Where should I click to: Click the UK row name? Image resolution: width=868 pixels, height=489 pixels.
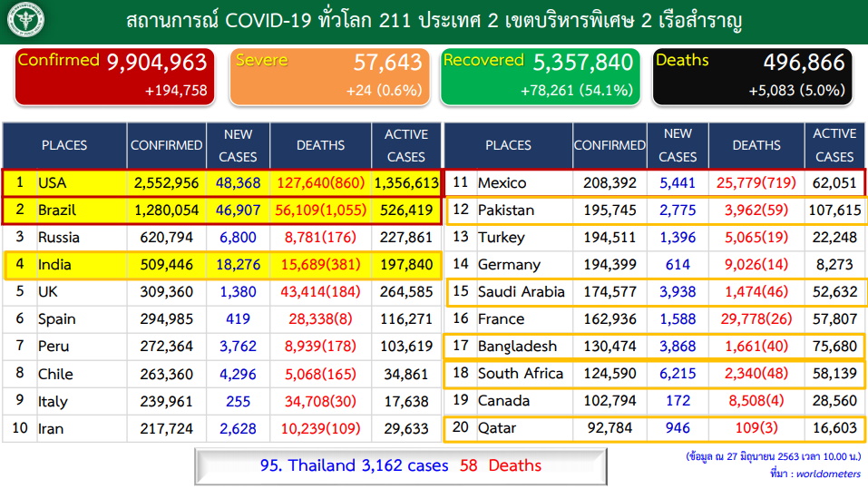[47, 291]
